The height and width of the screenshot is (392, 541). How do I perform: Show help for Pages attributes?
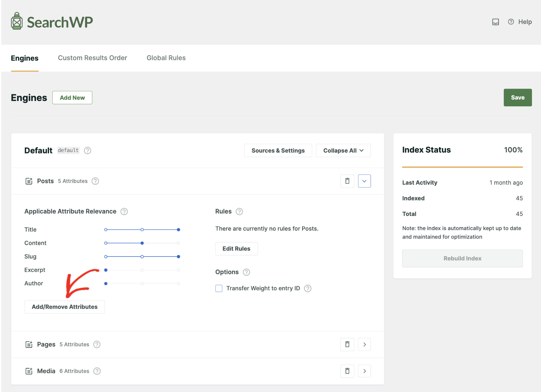(x=97, y=345)
